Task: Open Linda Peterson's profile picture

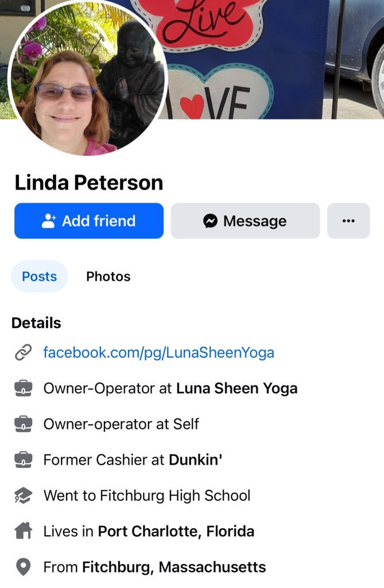Action: 87,78
